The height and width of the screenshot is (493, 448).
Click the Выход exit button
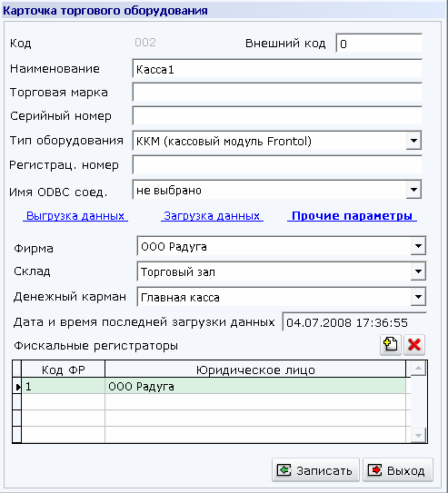pyautogui.click(x=398, y=470)
